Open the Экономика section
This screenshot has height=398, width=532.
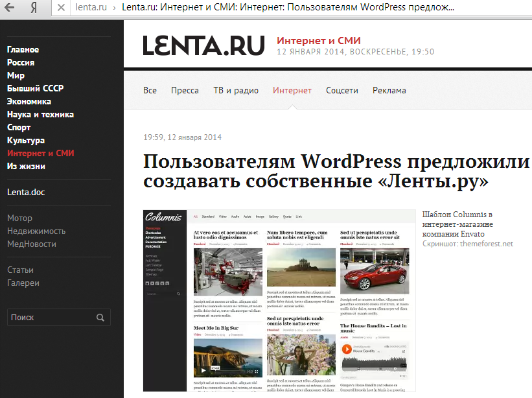pos(29,102)
